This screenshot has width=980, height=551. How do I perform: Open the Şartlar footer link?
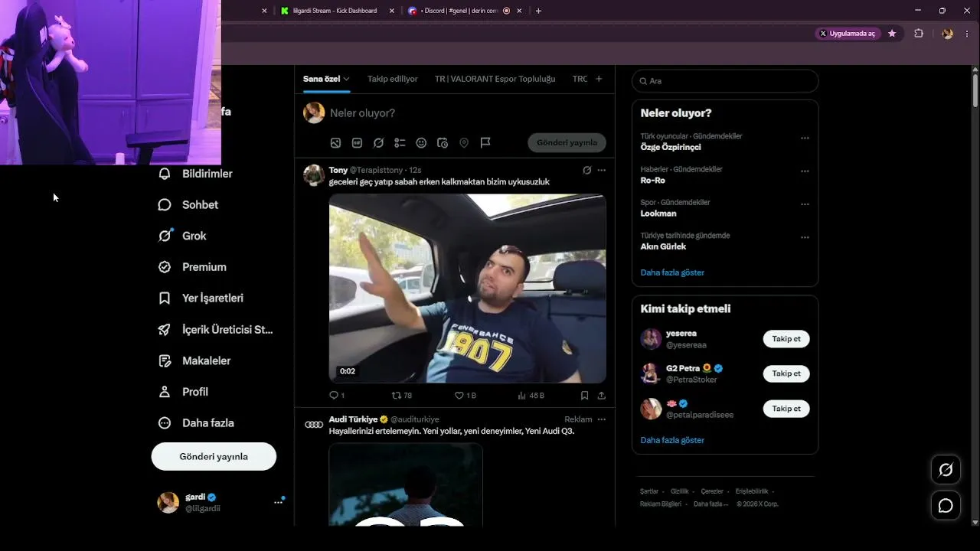coord(649,491)
